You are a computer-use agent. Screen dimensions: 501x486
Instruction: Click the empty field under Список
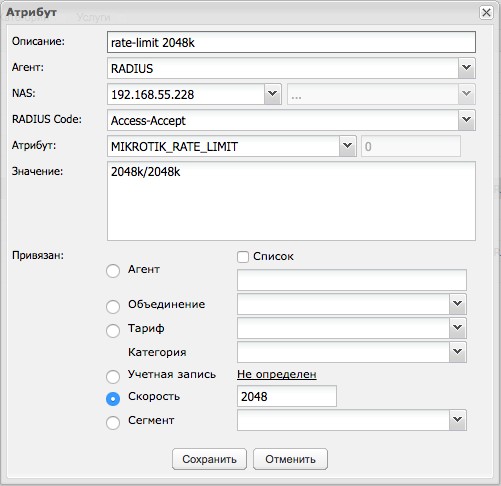coord(352,280)
